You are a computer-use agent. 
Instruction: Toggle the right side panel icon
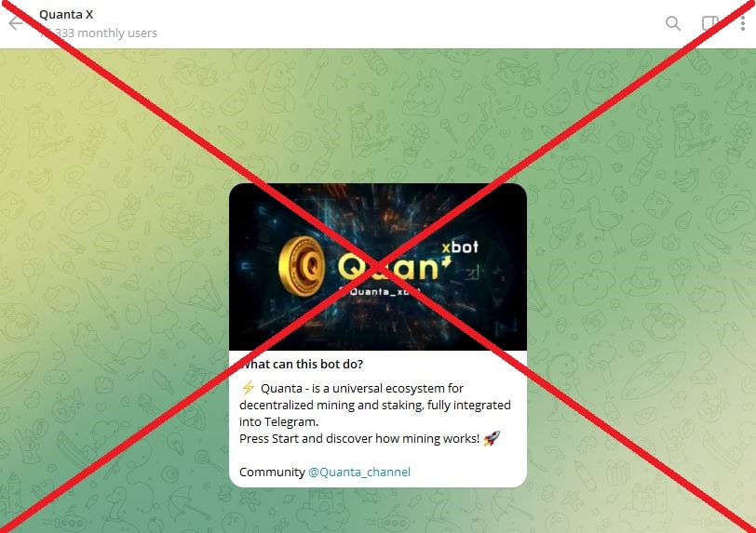709,23
